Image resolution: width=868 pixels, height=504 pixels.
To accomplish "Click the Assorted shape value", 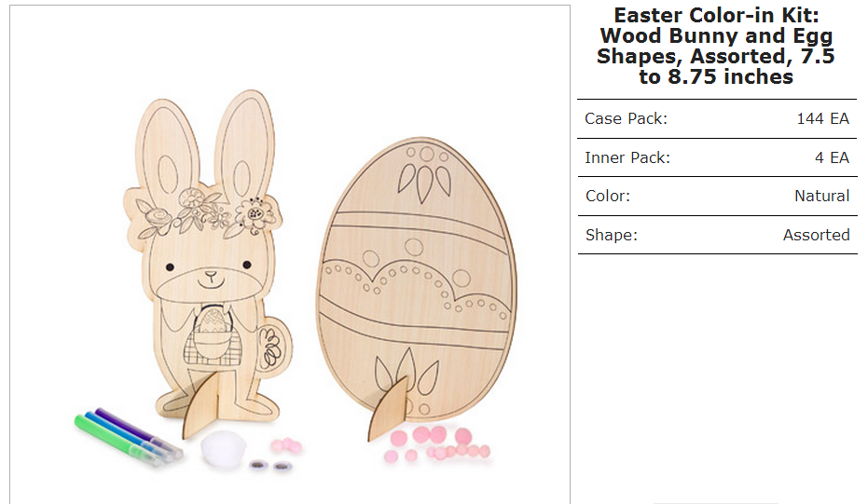I will [816, 235].
